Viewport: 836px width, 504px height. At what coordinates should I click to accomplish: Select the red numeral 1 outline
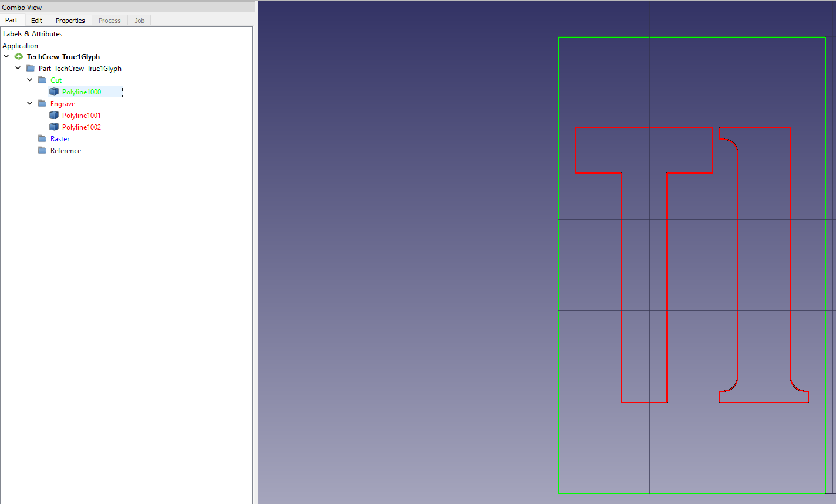791,264
